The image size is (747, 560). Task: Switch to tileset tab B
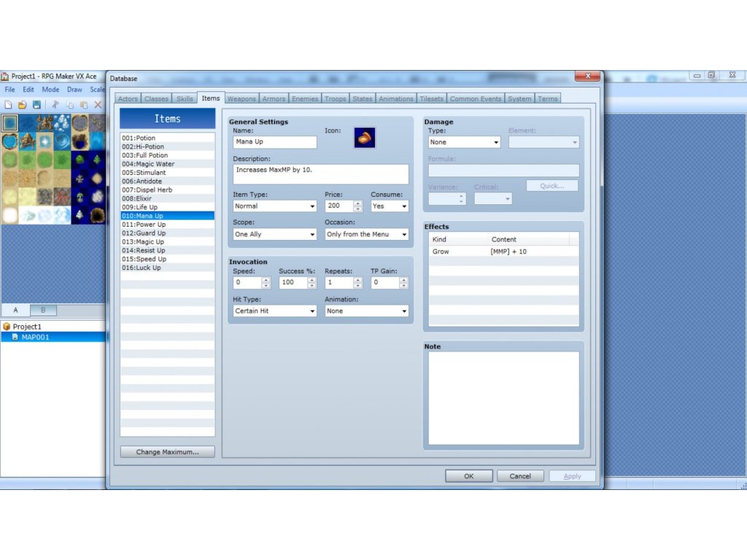coord(43,310)
